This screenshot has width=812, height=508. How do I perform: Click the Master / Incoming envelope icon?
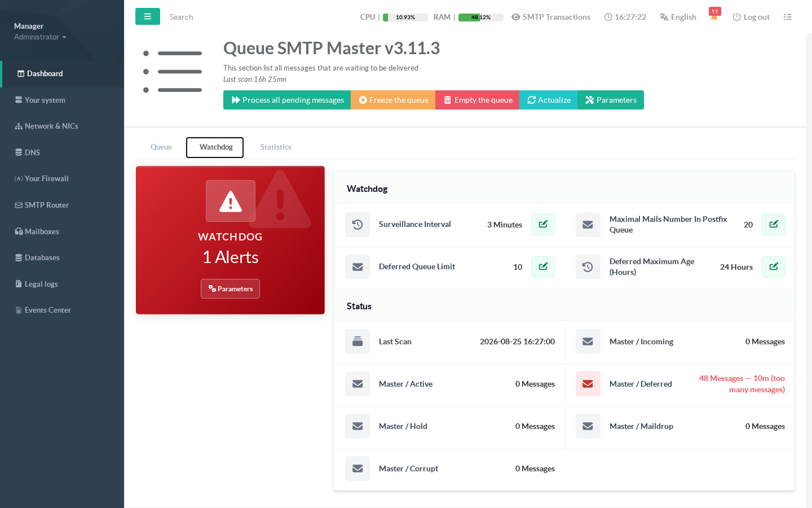(x=588, y=341)
